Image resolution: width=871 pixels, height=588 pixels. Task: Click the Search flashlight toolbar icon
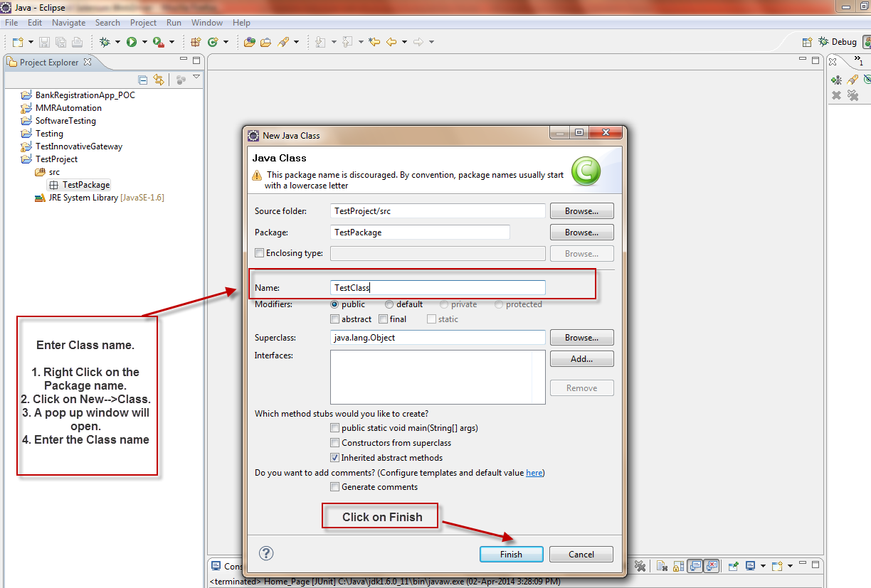click(x=283, y=42)
